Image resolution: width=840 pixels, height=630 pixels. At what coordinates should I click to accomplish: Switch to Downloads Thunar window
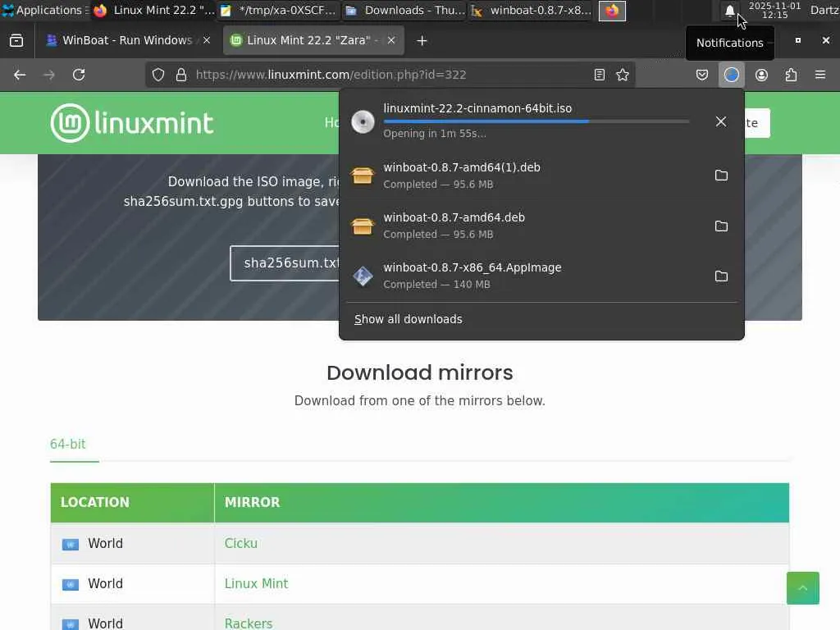point(405,10)
